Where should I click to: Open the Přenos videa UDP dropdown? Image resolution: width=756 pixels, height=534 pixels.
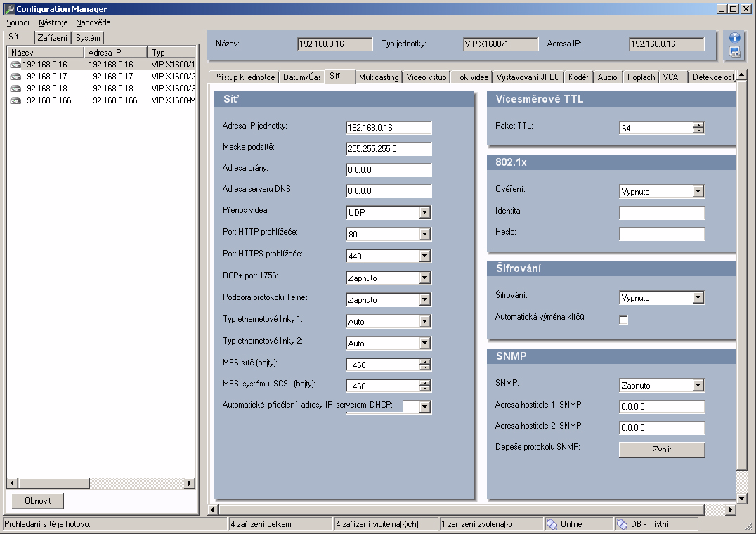[424, 212]
